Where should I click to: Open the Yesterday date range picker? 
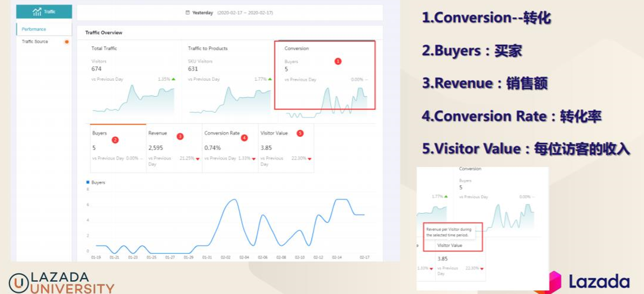pyautogui.click(x=229, y=13)
